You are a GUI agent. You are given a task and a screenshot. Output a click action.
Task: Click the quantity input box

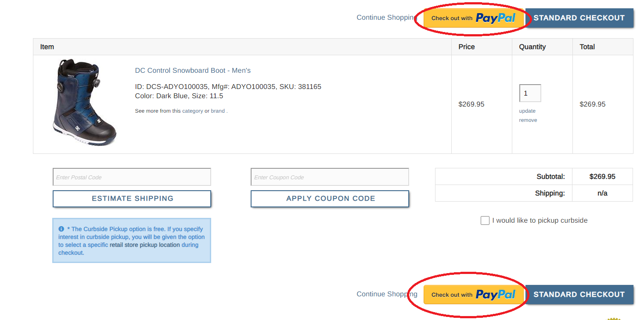[530, 93]
